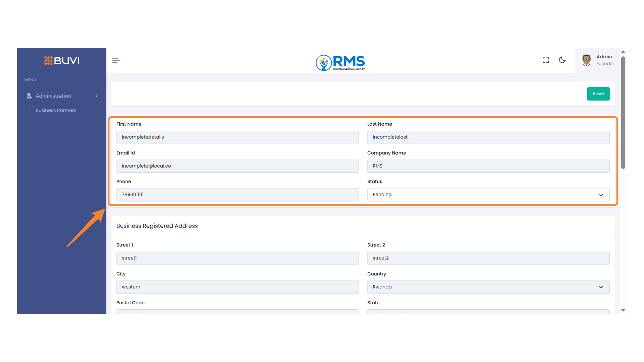Open the Status dropdown showing Pending

pos(488,194)
